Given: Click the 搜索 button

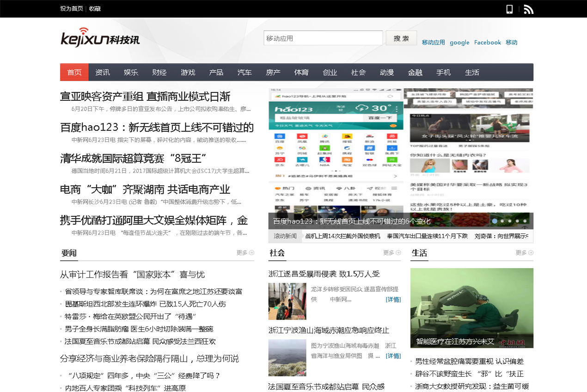Looking at the screenshot, I should 401,38.
